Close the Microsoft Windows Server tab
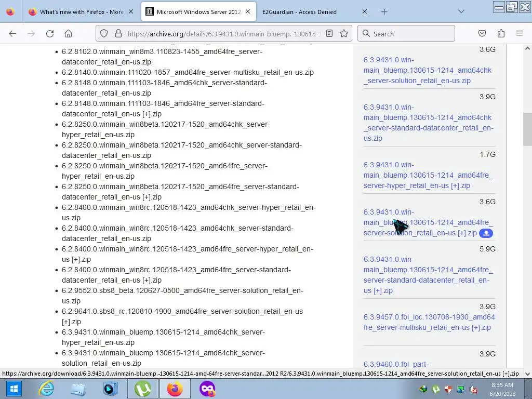 point(248,12)
